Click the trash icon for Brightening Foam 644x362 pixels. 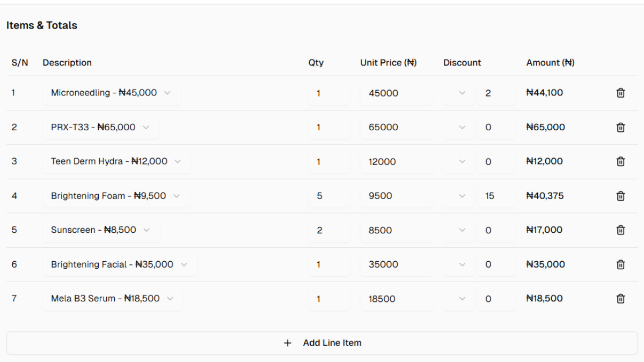pyautogui.click(x=620, y=196)
